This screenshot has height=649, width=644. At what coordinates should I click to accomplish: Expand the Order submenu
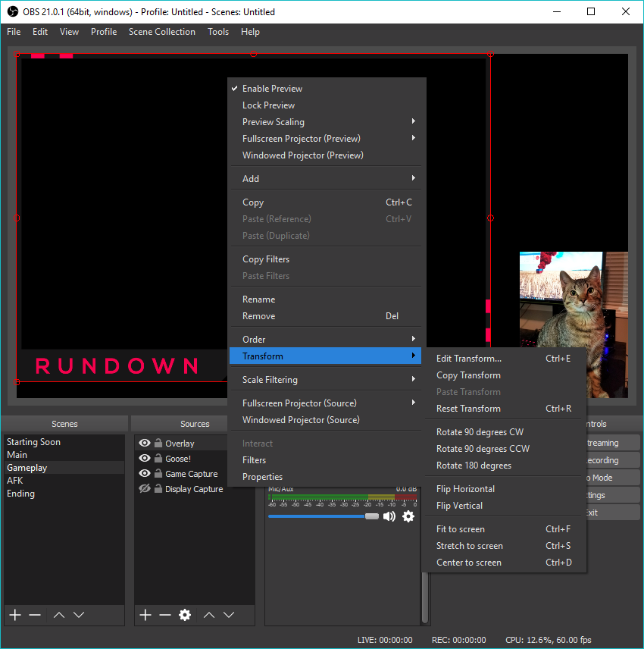click(x=325, y=340)
